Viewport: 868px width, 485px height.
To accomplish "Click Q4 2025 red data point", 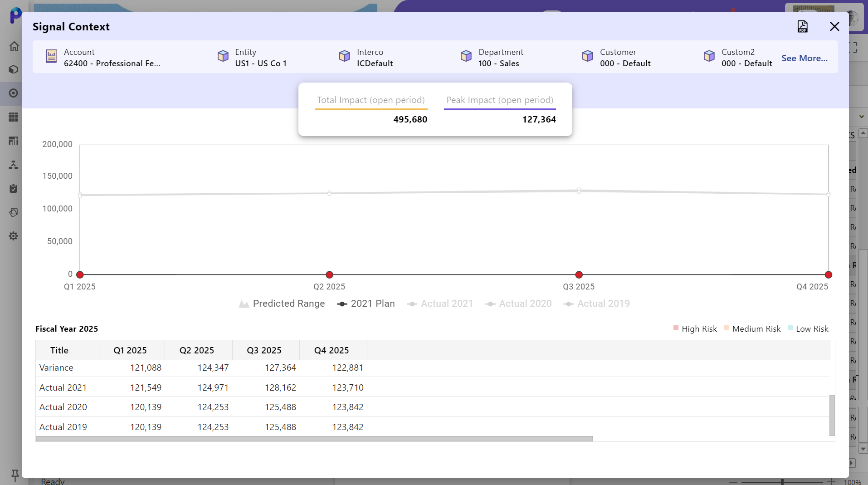I will (x=829, y=274).
